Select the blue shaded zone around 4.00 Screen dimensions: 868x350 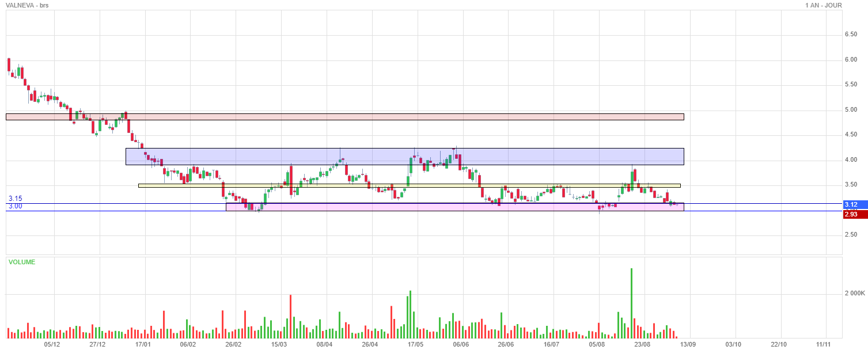point(405,157)
